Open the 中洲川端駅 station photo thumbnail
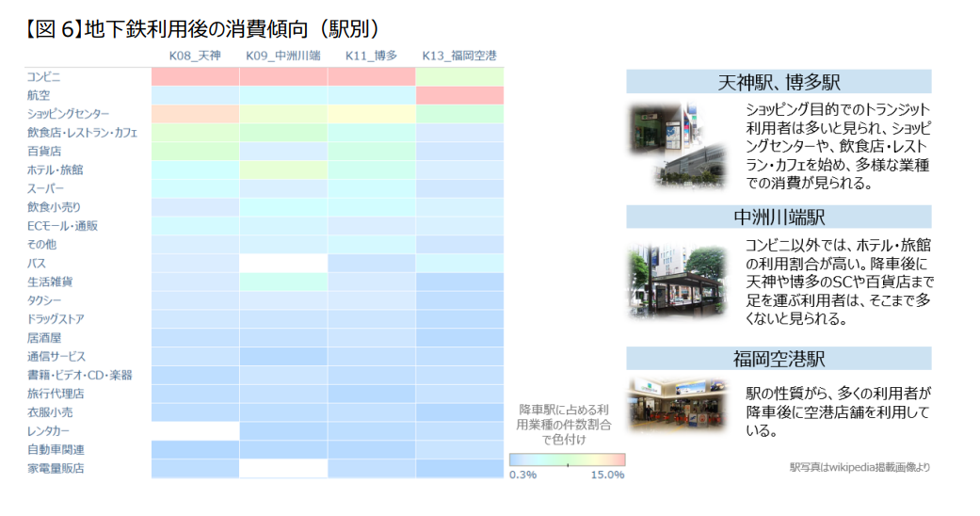Image resolution: width=980 pixels, height=516 pixels. pos(678,281)
